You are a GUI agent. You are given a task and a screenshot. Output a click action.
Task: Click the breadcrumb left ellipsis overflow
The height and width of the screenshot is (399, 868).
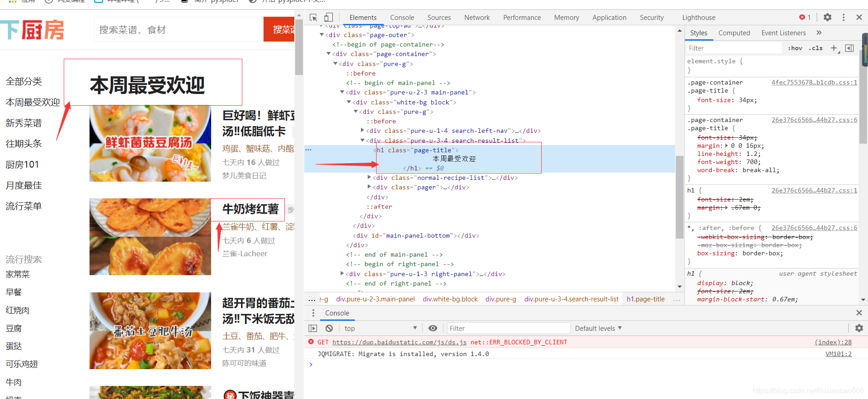coord(312,299)
